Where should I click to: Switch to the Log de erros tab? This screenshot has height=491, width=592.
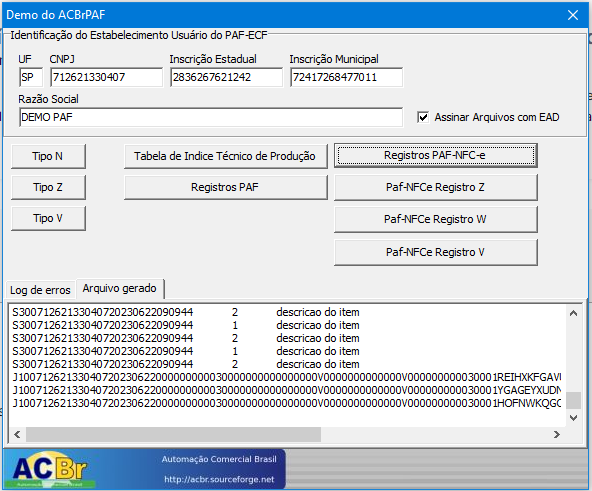pyautogui.click(x=40, y=290)
